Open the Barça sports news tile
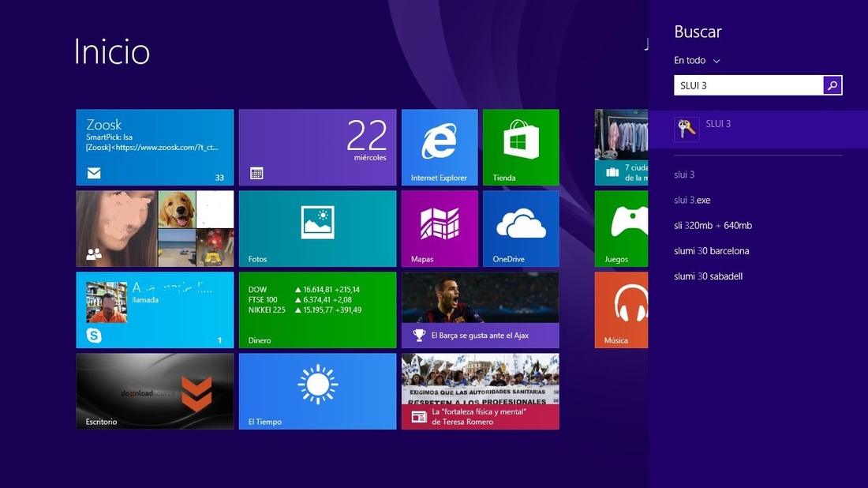 coord(481,310)
